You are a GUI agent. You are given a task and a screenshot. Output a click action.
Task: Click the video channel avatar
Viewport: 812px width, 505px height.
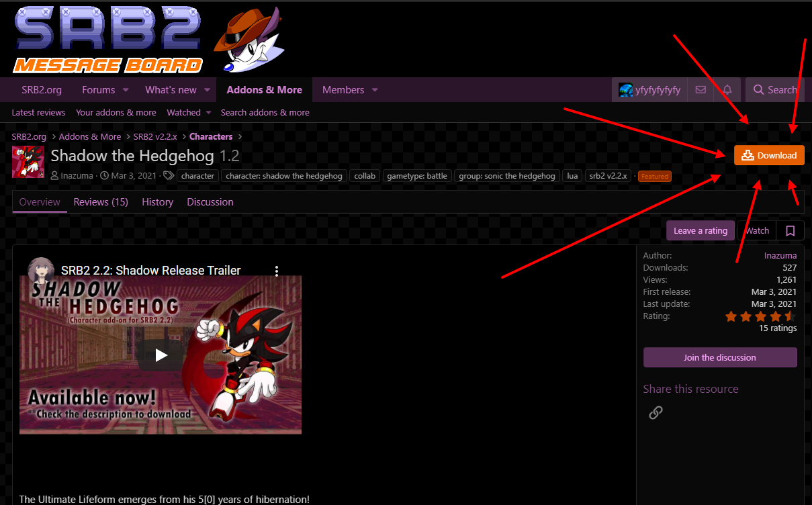point(41,270)
